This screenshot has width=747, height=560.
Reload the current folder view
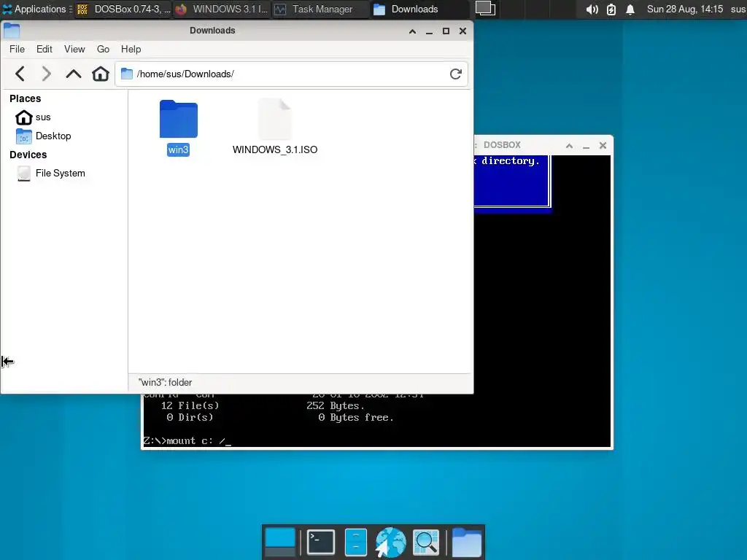[x=456, y=74]
